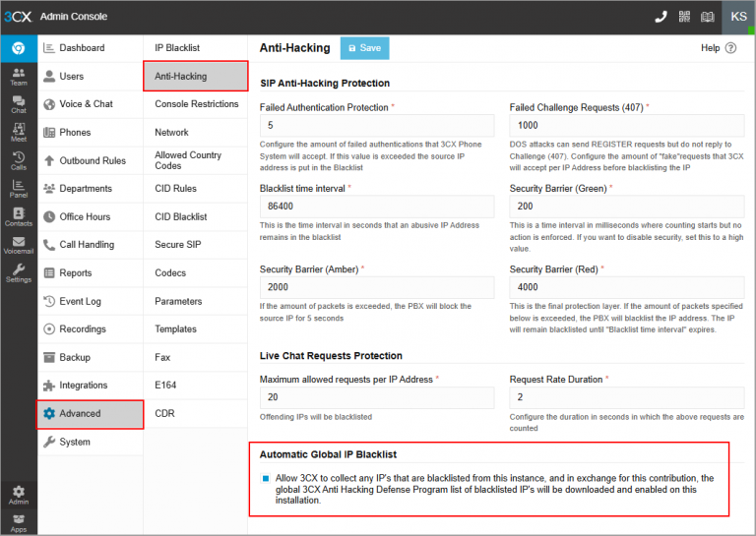Click Failed Challenge Requests (407) field
756x536 pixels.
(x=627, y=126)
